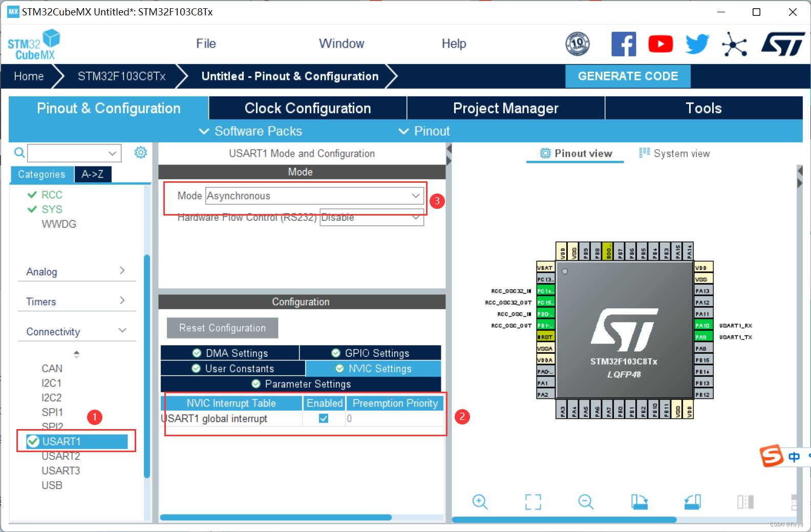The height and width of the screenshot is (532, 811).
Task: Click the 10-year anniversary badge icon
Action: pos(578,44)
